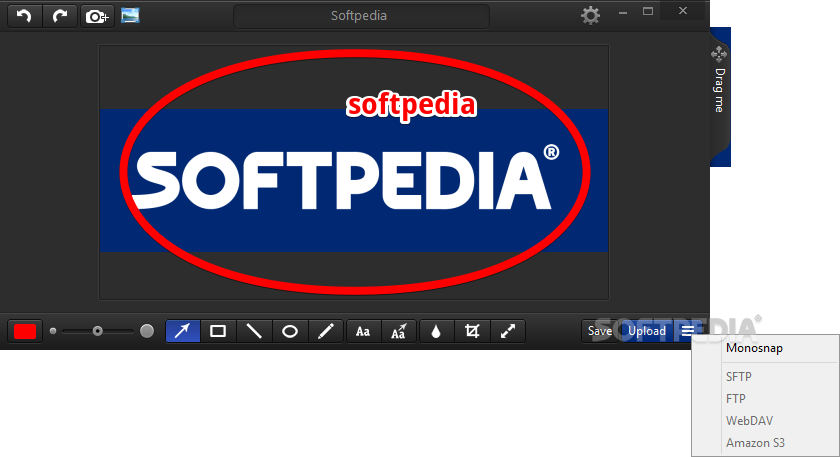The height and width of the screenshot is (457, 840).
Task: Open image from file icon
Action: 130,16
